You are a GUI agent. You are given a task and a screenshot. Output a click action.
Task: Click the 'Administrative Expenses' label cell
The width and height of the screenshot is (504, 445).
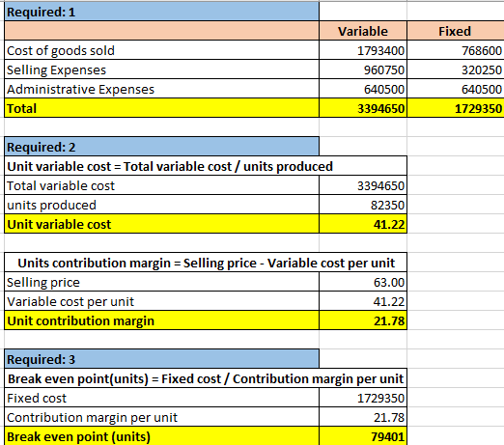click(161, 89)
